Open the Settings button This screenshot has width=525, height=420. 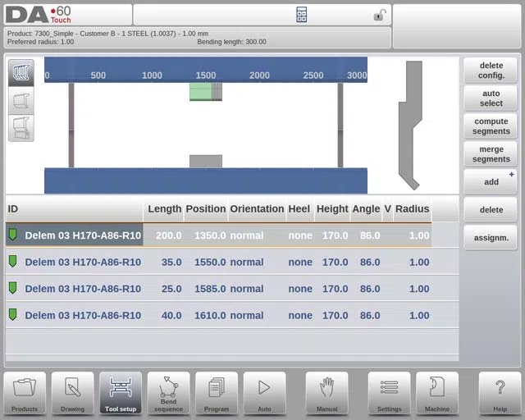[389, 393]
